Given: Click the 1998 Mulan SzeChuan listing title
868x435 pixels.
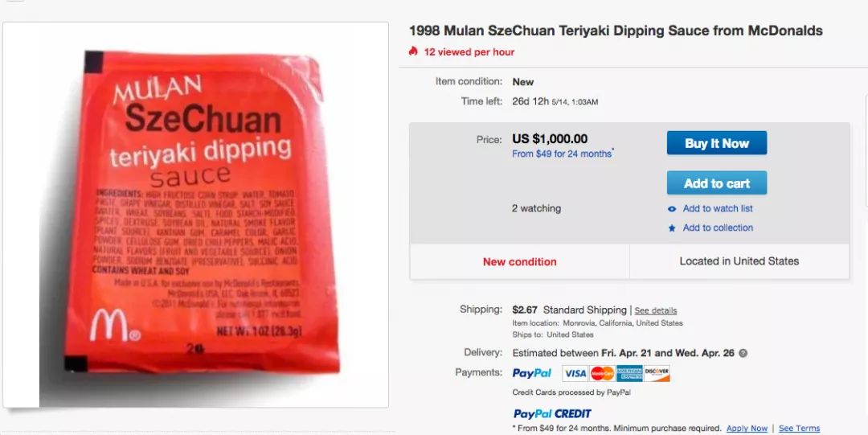Looking at the screenshot, I should click(x=616, y=31).
